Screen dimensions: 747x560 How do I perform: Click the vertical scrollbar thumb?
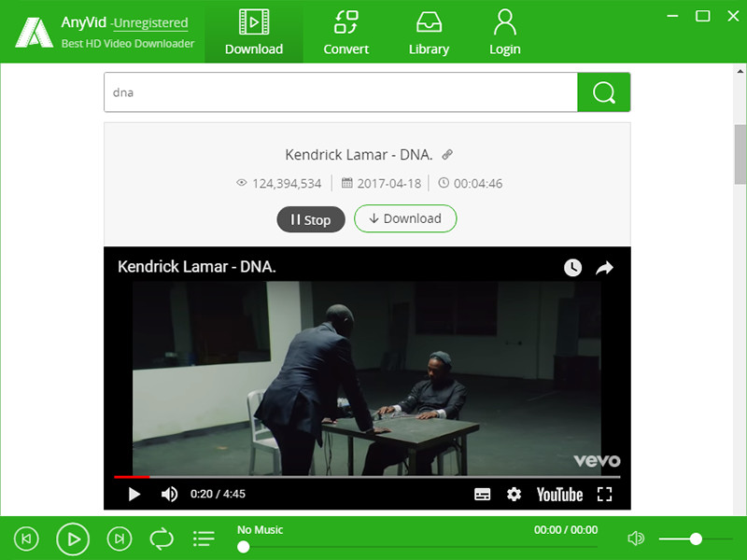[x=740, y=154]
